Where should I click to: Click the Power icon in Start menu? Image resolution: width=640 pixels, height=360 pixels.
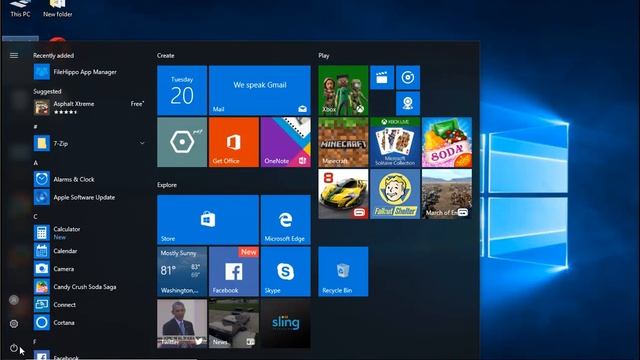click(14, 348)
